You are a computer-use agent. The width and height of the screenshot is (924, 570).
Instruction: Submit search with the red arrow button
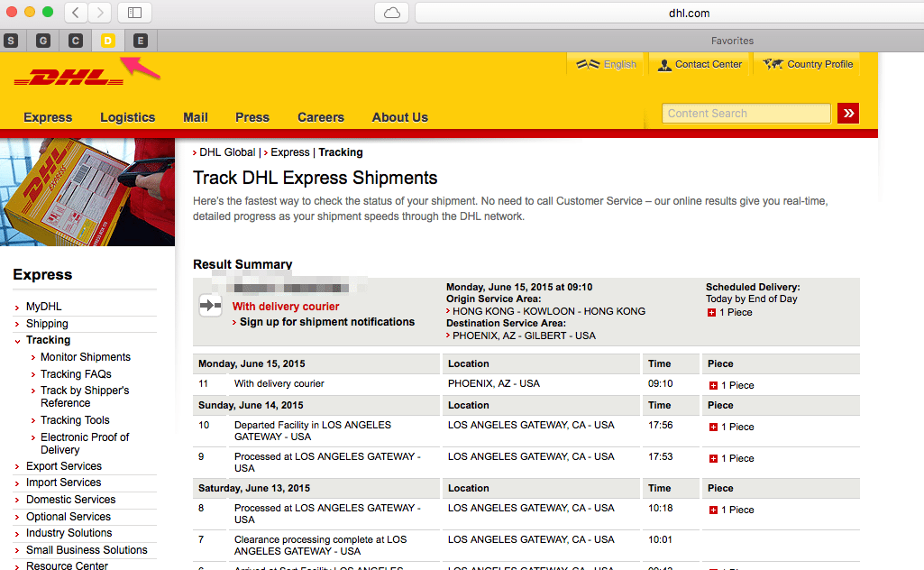[x=848, y=113]
